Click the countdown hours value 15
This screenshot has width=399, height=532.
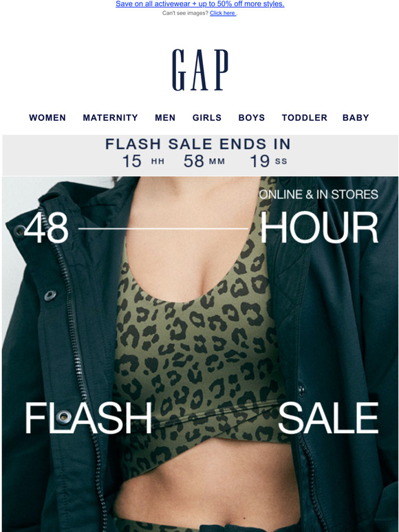click(x=132, y=161)
